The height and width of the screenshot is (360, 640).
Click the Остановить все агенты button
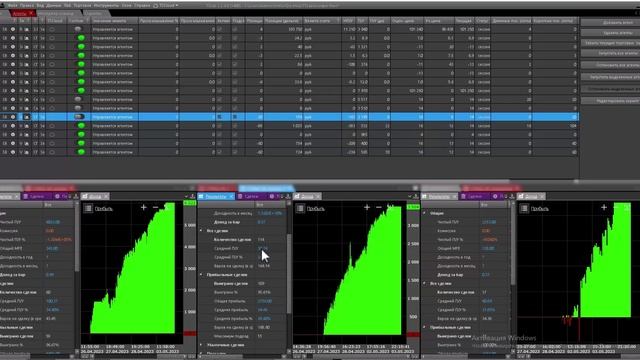[x=610, y=65]
